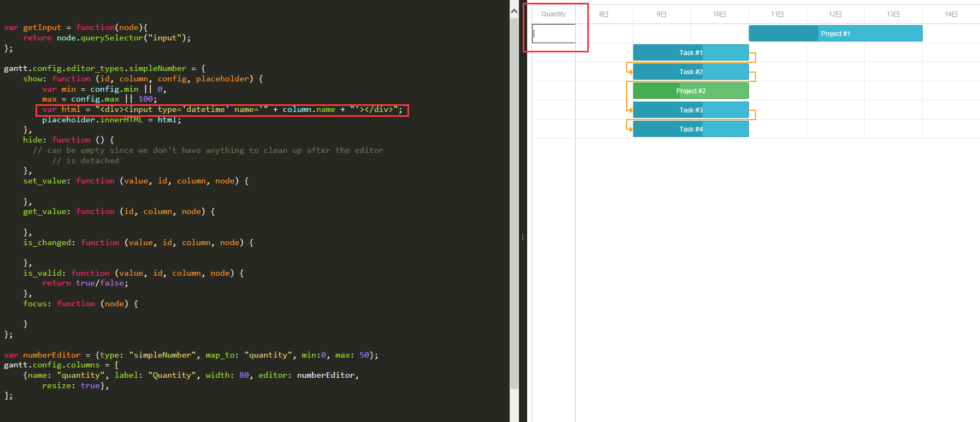Click the highlighted 'var html' code line
The width and height of the screenshot is (980, 422).
tap(222, 110)
